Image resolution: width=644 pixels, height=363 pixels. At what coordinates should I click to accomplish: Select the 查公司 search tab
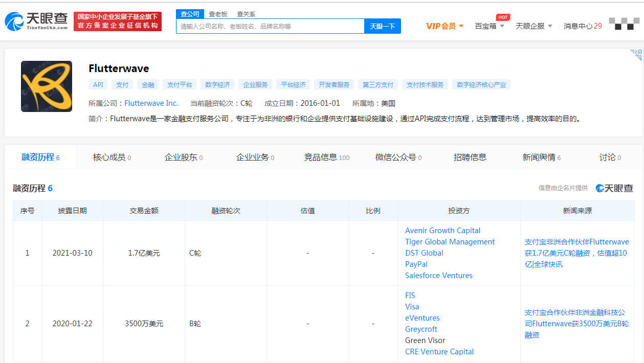click(x=190, y=14)
